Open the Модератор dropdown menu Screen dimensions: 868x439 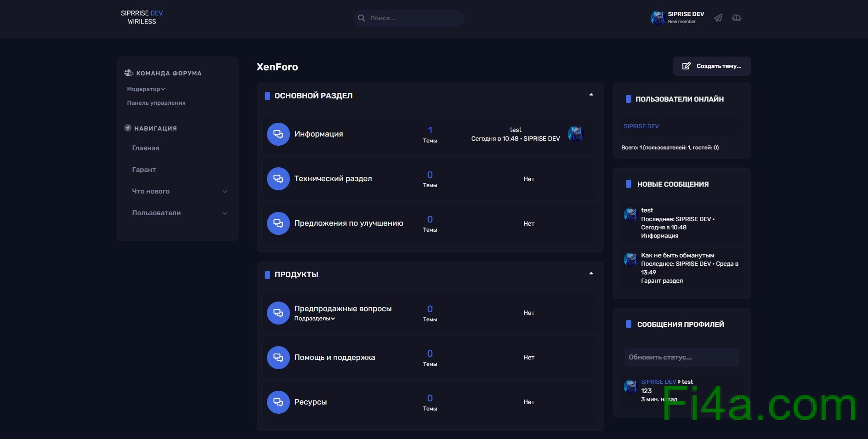click(x=146, y=89)
